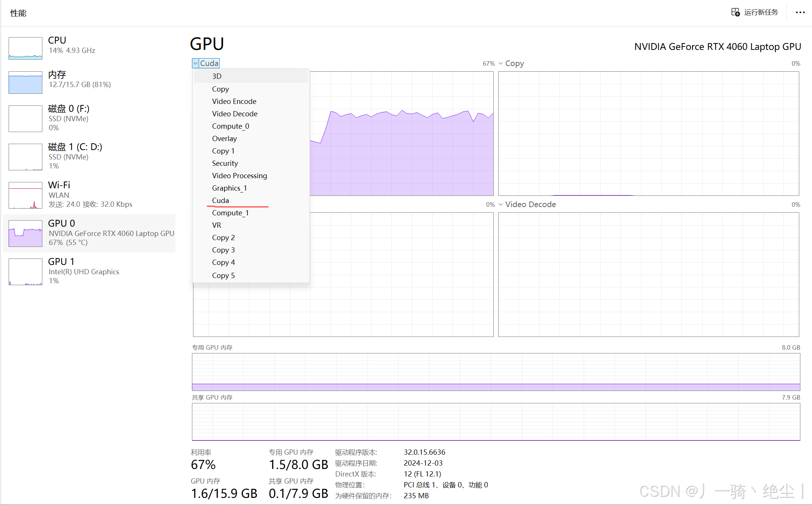Screen dimensions: 812x505
Task: Select Cuda in the engine list
Action: click(x=220, y=200)
